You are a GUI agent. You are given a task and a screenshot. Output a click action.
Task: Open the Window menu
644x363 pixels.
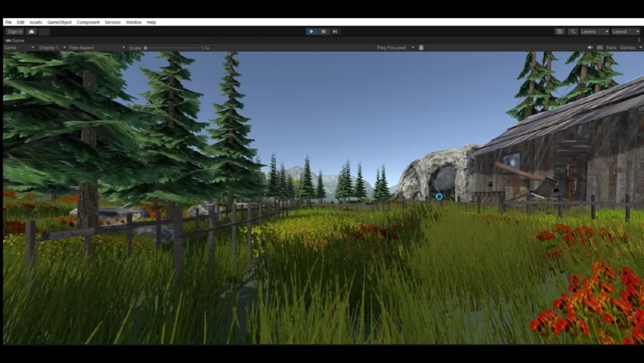point(133,22)
